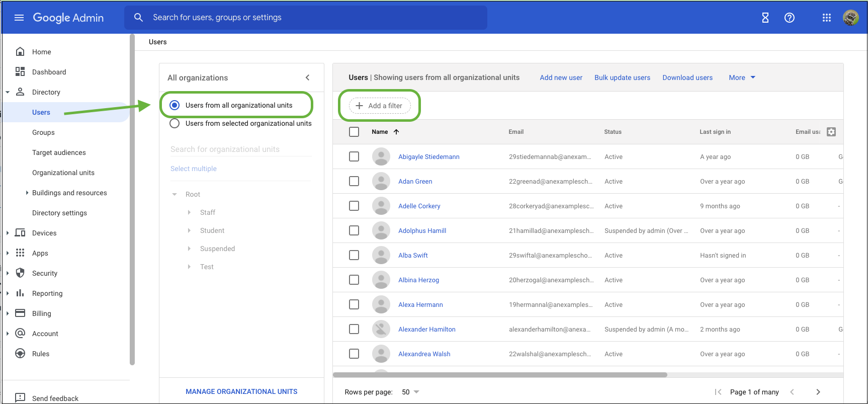Collapse the Root organization node
This screenshot has height=404, width=868.
click(x=175, y=194)
